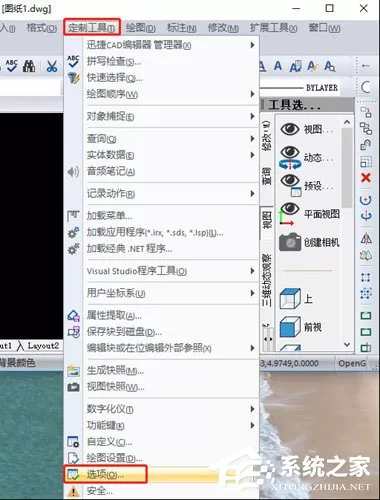
Task: Click the binoculars find icon
Action: [29, 66]
